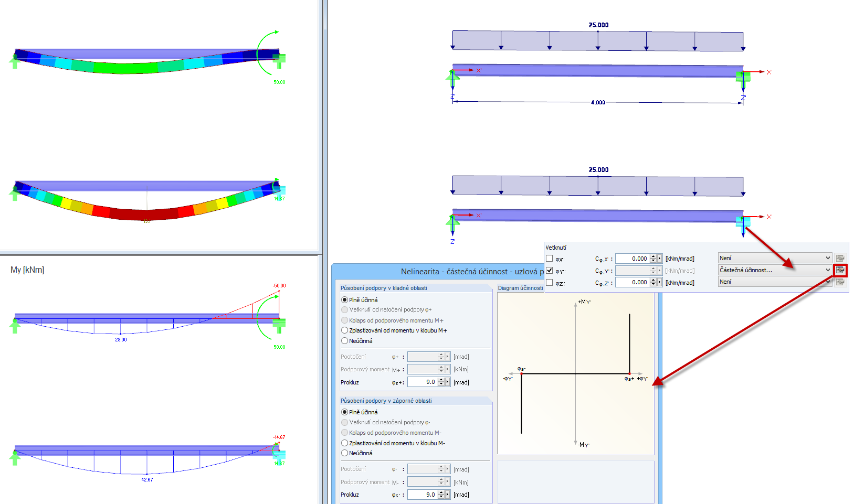Image resolution: width=854 pixels, height=504 pixels.
Task: Click the 'Působení podpory v záporné oblasti' heading
Action: click(x=386, y=401)
